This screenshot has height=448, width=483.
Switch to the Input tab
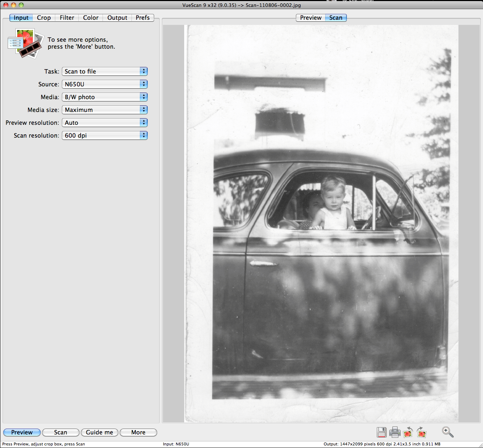[x=21, y=18]
